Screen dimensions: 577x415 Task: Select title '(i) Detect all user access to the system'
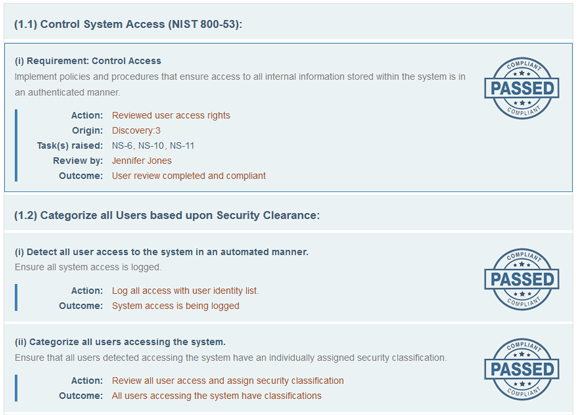162,252
